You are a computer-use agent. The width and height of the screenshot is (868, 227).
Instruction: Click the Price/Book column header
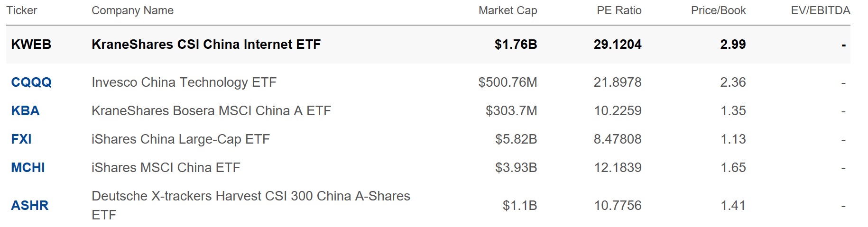point(718,10)
